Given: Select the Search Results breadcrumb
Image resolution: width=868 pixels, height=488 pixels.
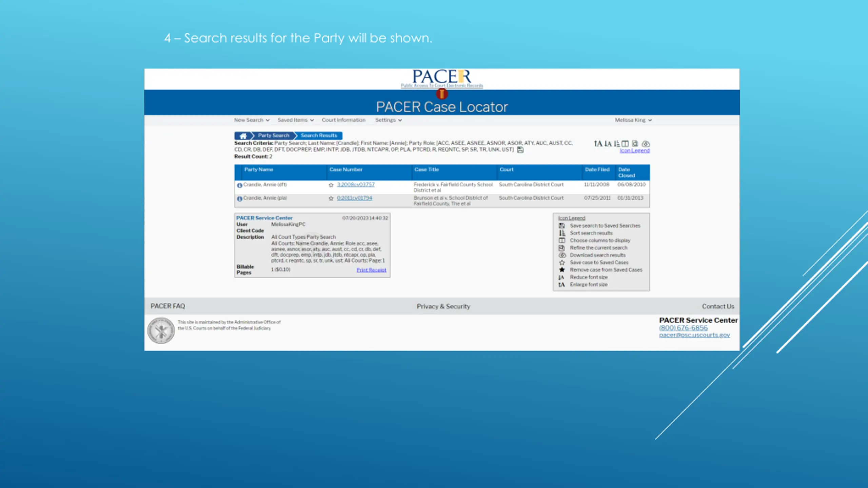Looking at the screenshot, I should coord(319,136).
